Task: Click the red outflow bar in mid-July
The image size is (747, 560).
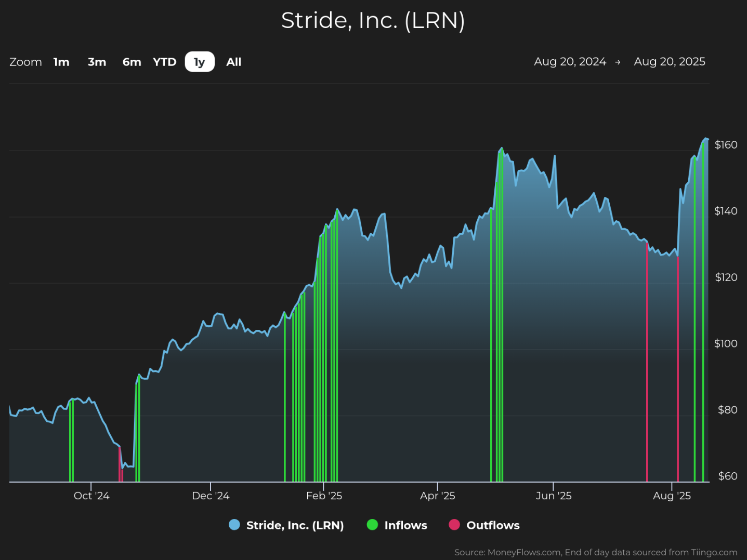Action: [647, 363]
